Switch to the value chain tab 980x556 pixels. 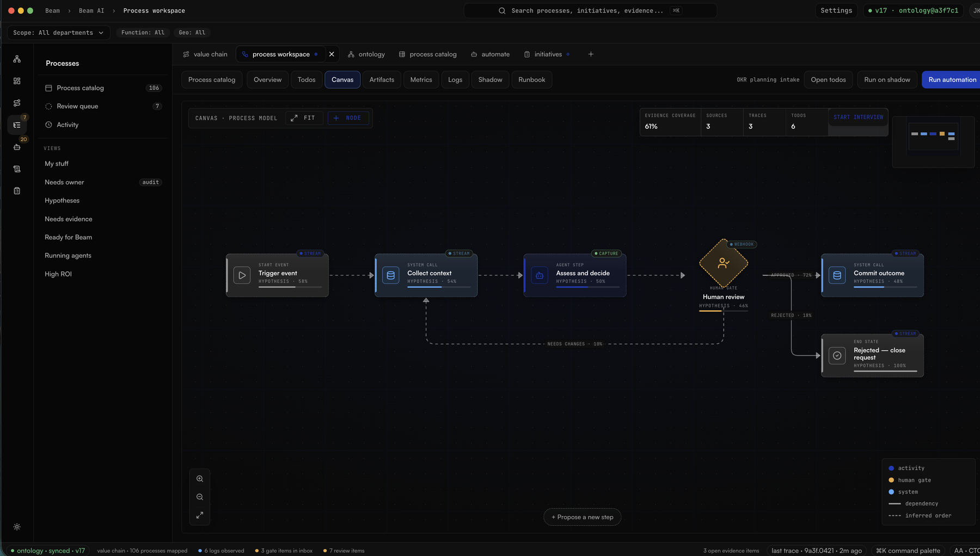(205, 54)
